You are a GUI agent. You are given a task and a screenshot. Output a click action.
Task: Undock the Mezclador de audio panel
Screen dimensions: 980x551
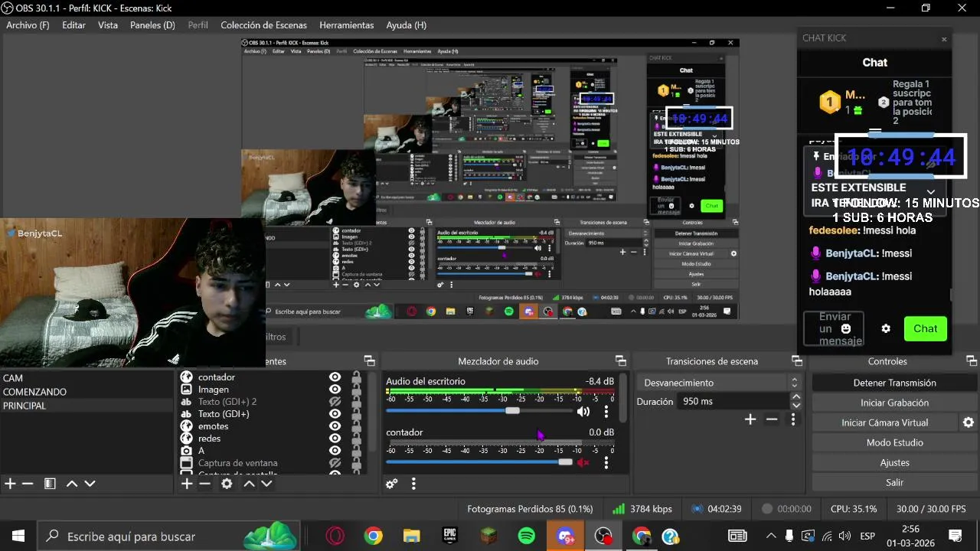pyautogui.click(x=621, y=361)
